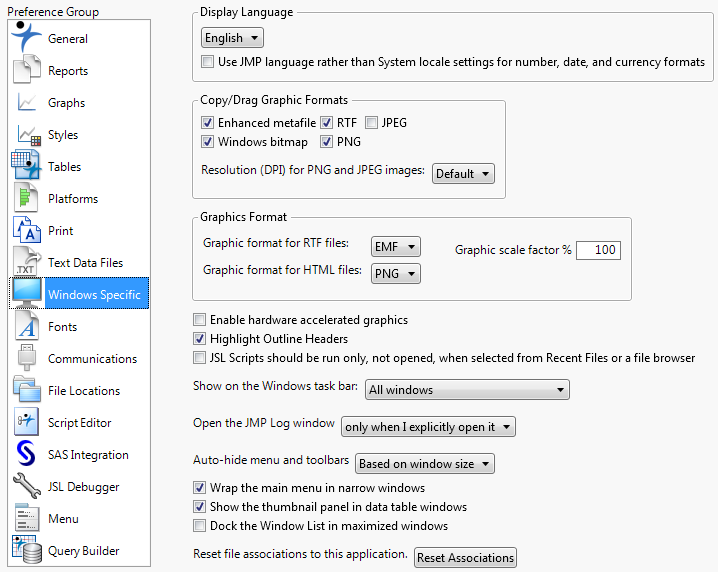This screenshot has width=718, height=572.
Task: Open the Display Language English dropdown
Action: (232, 38)
